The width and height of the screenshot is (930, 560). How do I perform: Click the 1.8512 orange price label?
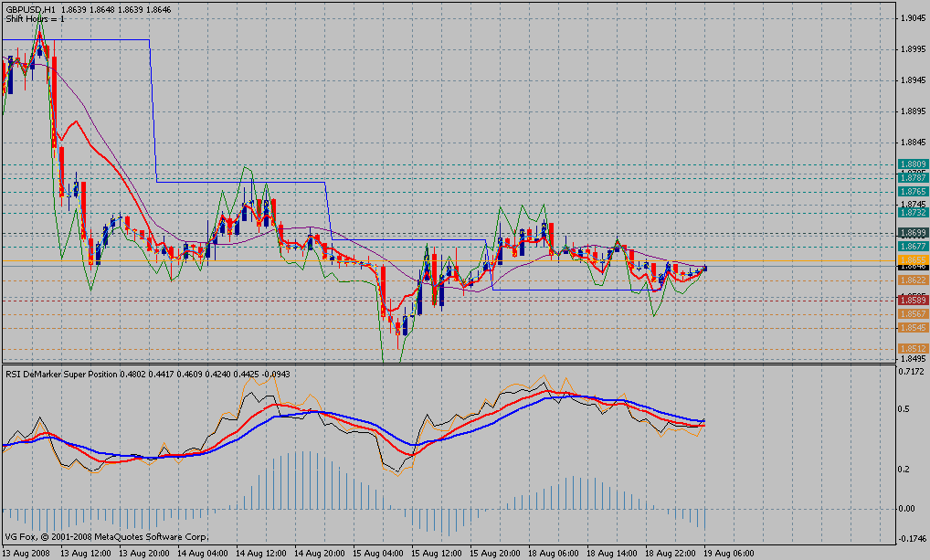click(x=913, y=348)
